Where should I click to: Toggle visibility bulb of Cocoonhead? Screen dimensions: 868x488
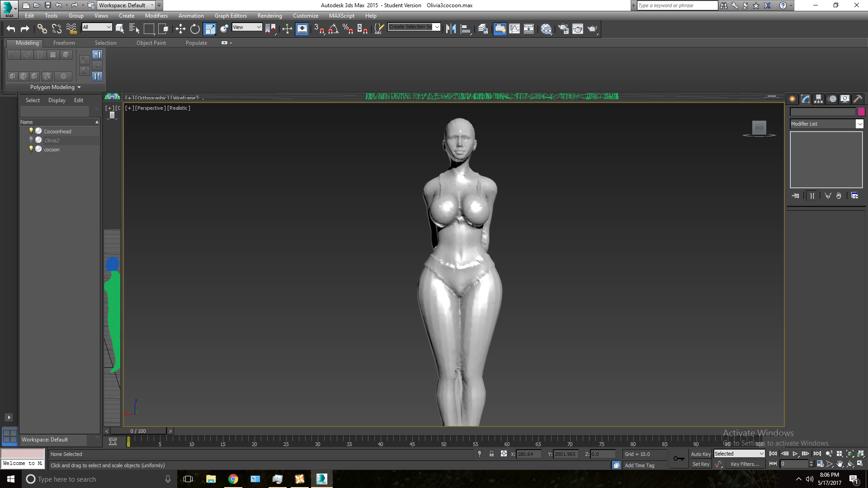pos(31,131)
